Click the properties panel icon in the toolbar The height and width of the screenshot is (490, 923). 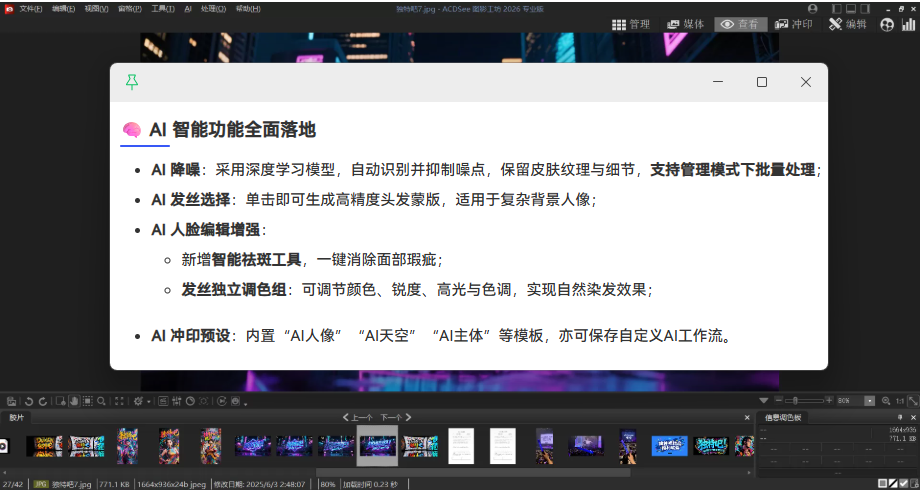tap(163, 401)
